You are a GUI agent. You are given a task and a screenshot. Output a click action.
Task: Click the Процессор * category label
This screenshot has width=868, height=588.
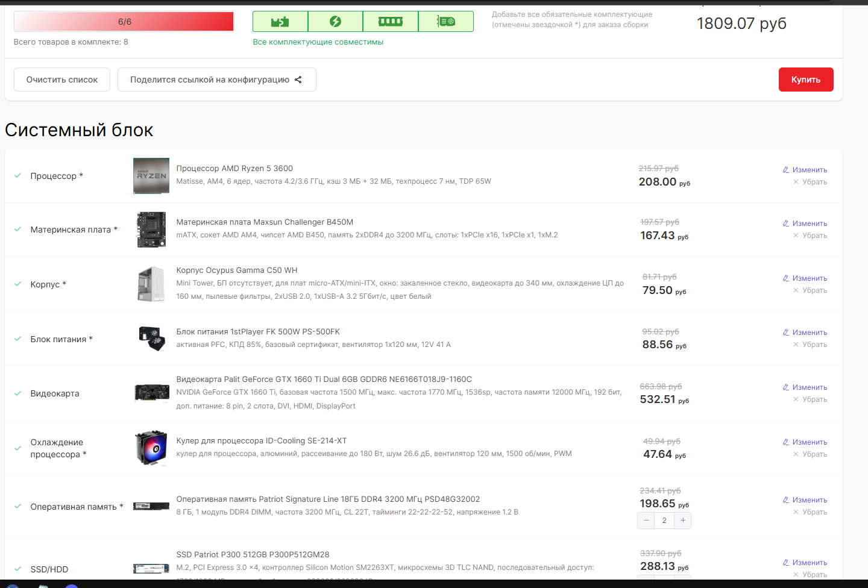click(x=57, y=176)
